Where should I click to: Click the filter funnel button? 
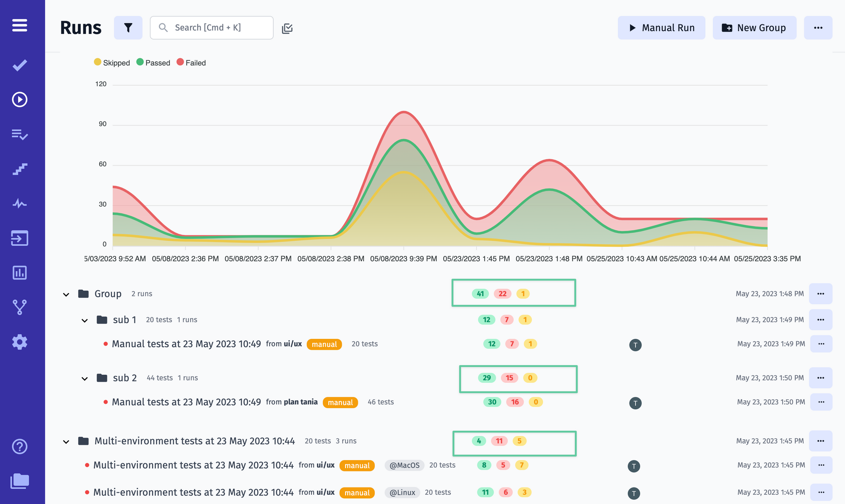point(128,28)
